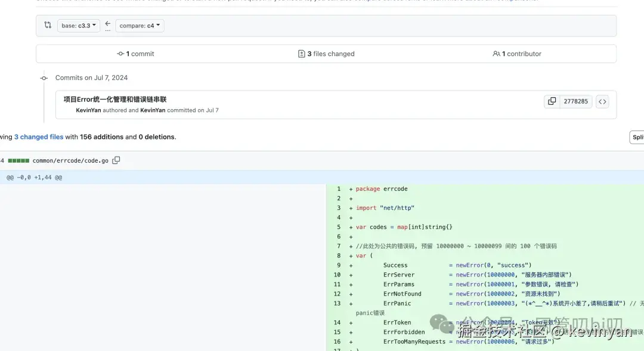Select the 1 contributor tab
Viewport: 644px width, 351px height.
(x=517, y=54)
